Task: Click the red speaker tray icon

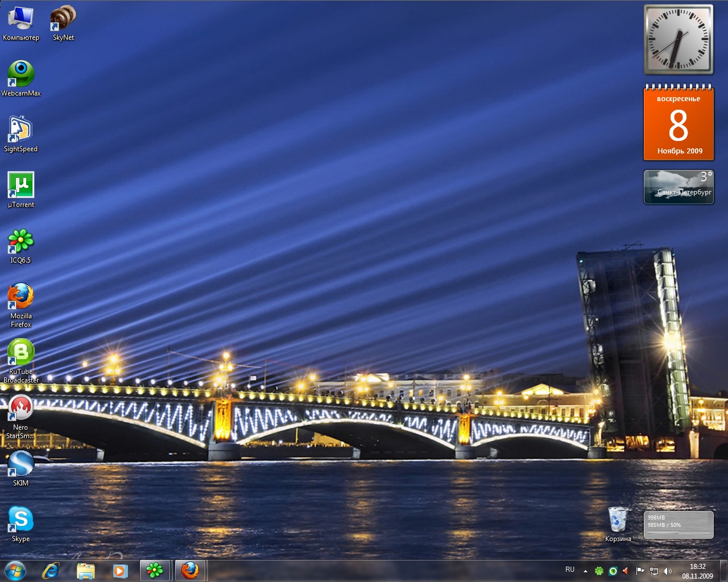Action: 626,571
